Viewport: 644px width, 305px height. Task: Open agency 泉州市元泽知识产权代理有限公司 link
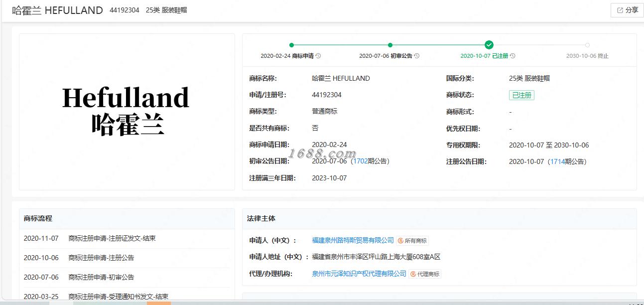359,274
